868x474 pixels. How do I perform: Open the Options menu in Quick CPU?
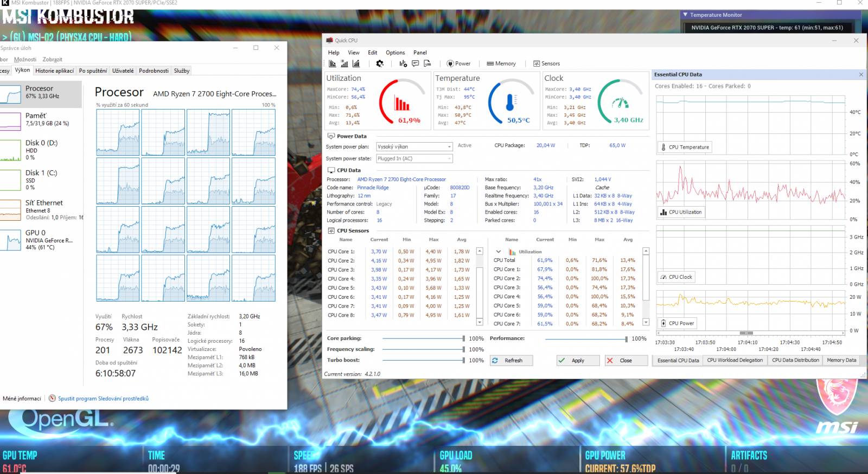pos(395,53)
